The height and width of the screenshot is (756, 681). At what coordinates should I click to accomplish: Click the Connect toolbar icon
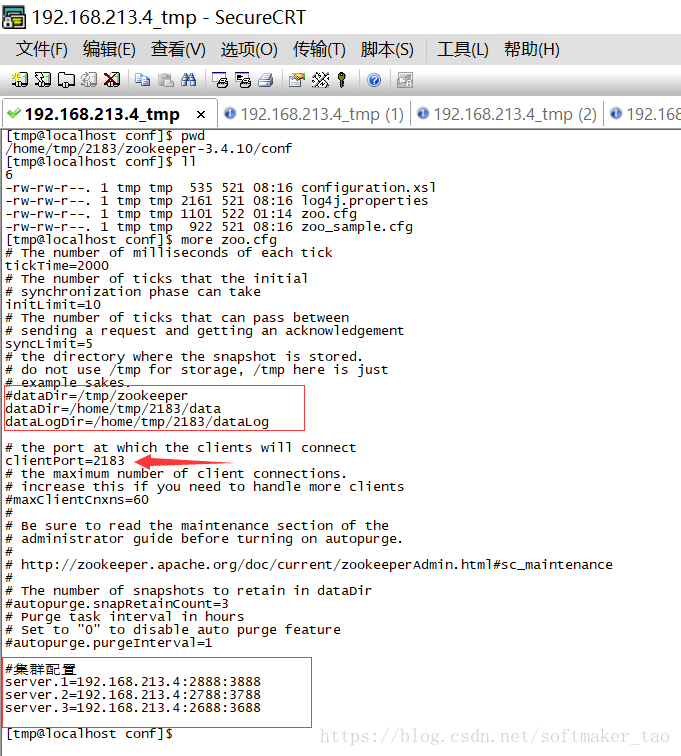[20, 80]
